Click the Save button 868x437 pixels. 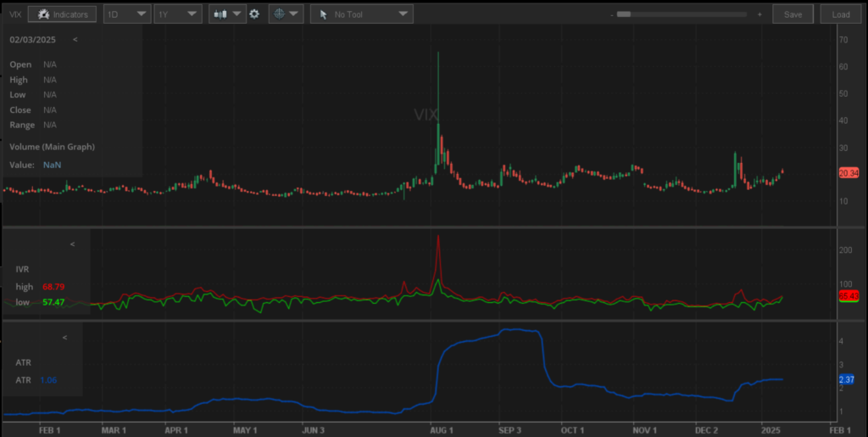click(x=793, y=14)
